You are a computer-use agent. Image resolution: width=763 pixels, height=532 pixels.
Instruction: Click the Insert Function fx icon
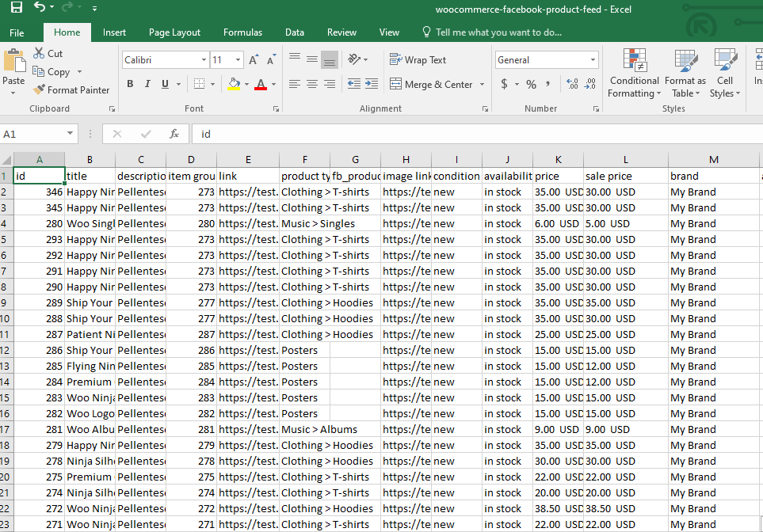pos(174,135)
